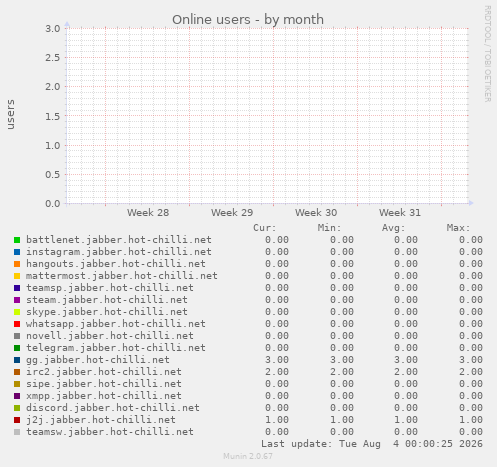Select the irc2.jabber.hot-chilli.net label
The image size is (497, 467).
pos(104,372)
